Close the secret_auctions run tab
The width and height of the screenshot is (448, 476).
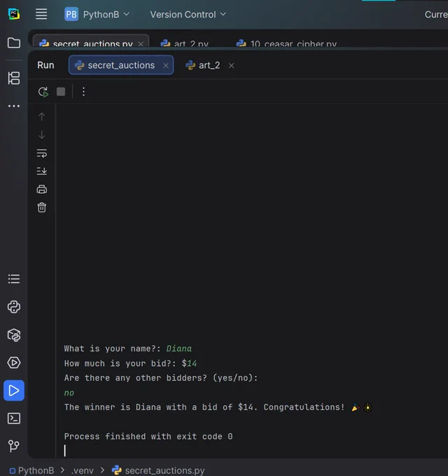coord(166,66)
